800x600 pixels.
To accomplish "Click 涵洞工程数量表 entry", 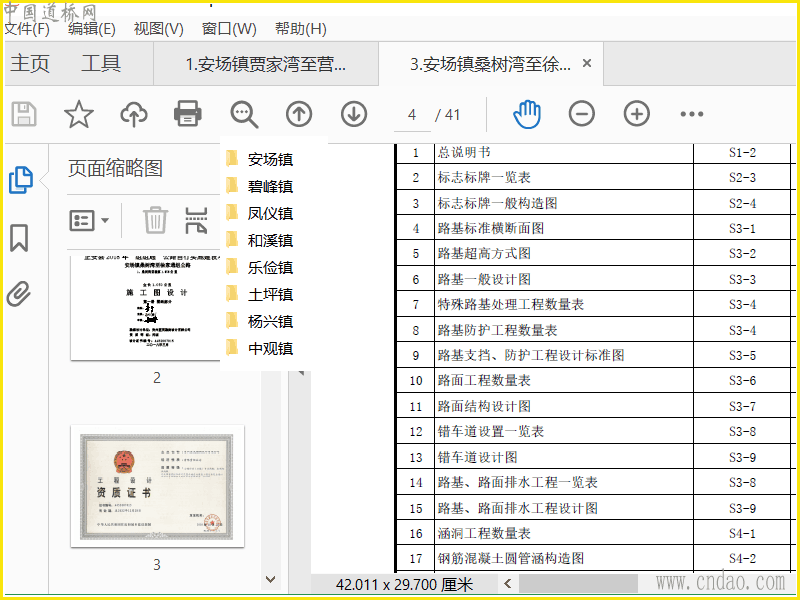I will click(484, 533).
